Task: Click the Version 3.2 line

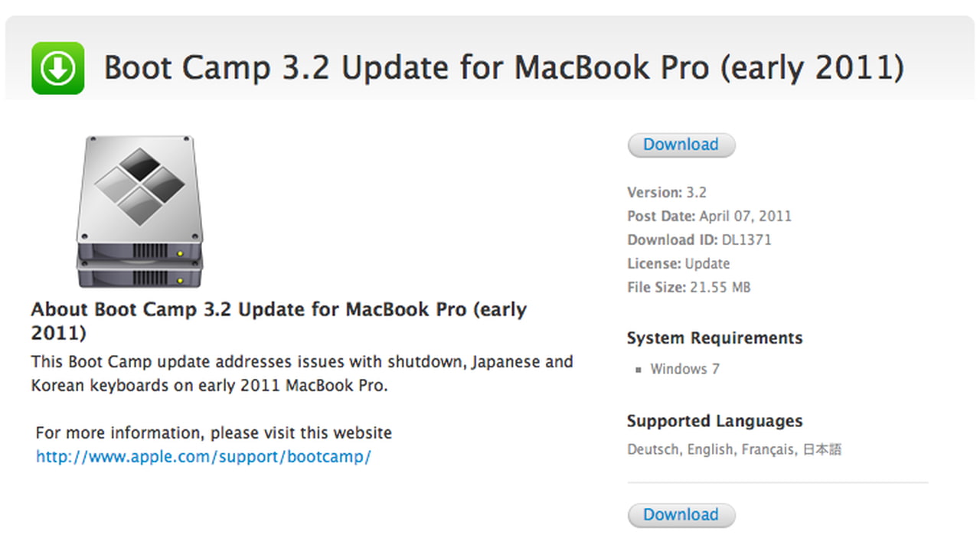Action: (667, 193)
